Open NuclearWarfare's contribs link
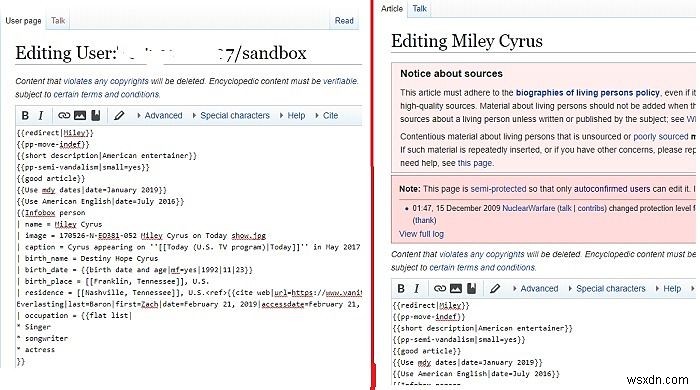Viewport: 700px width, 390px height. pos(590,208)
